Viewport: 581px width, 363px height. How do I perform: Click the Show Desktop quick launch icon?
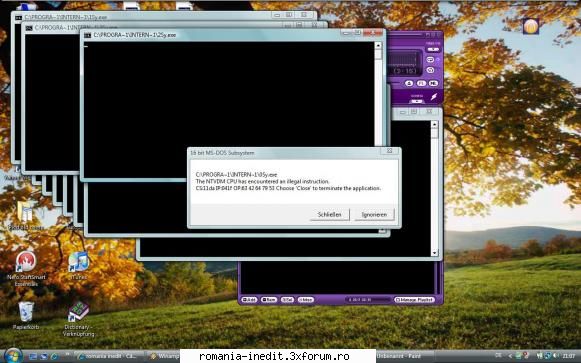(x=33, y=356)
